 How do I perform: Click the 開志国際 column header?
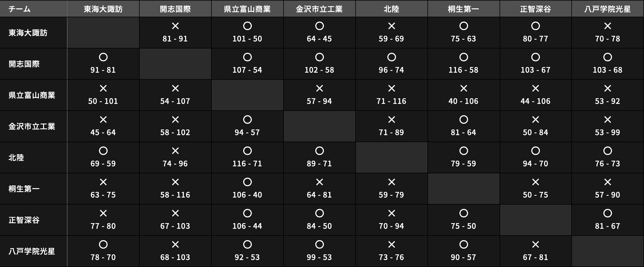(x=175, y=9)
